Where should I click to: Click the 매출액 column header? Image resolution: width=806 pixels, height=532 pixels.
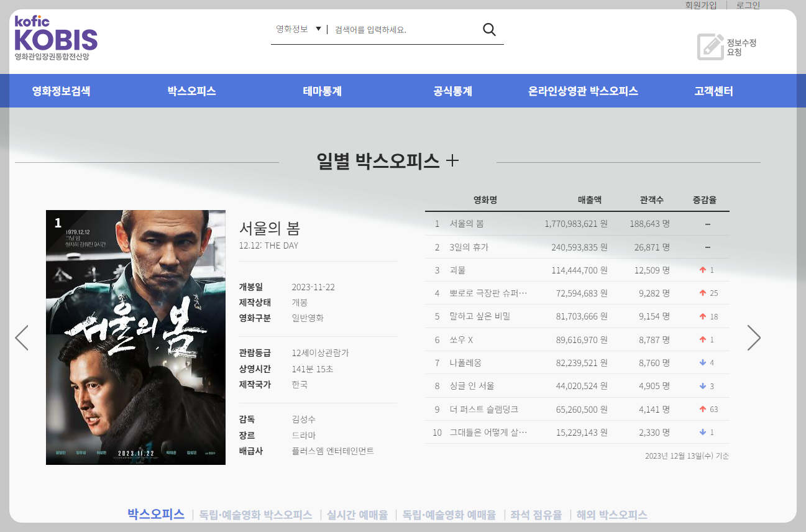click(x=590, y=200)
